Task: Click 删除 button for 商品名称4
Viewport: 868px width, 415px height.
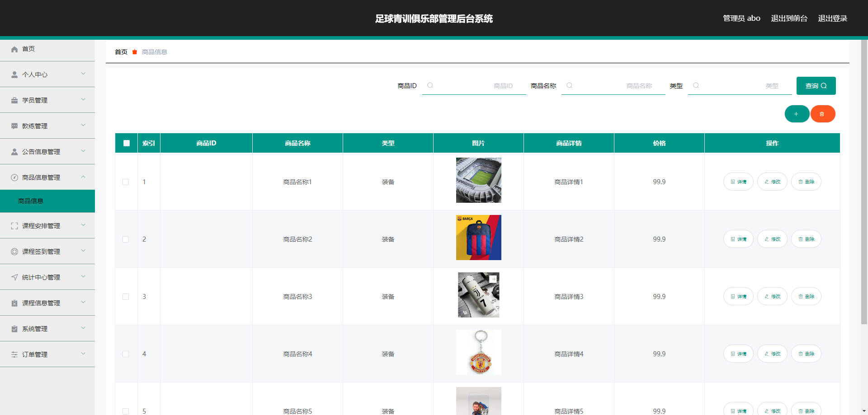Action: (x=806, y=354)
